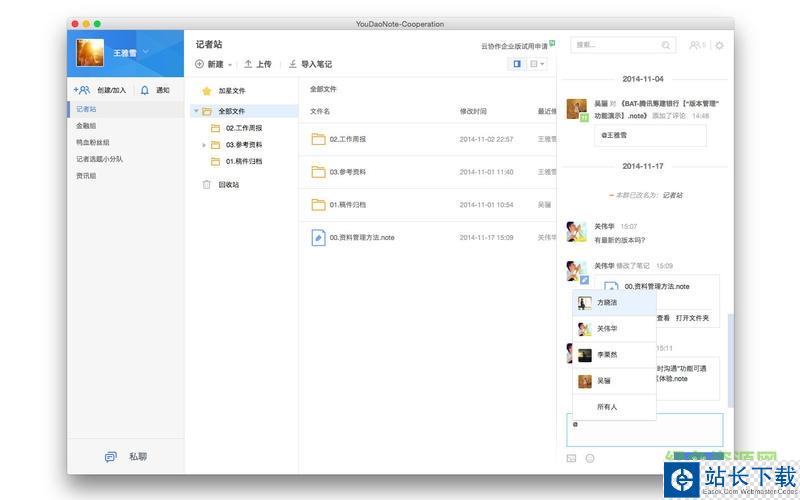Screen dimensions: 800x500
Task: Expand the 03.参考资料 tree folder
Action: tap(204, 145)
